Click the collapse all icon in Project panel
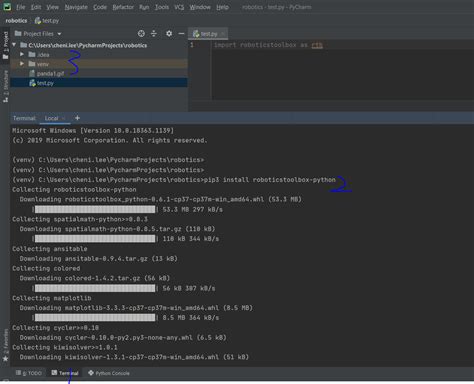The height and width of the screenshot is (384, 474). click(x=154, y=33)
